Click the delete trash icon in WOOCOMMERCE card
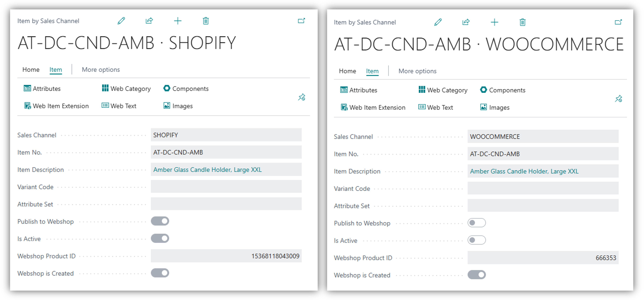The image size is (644, 300). pyautogui.click(x=522, y=22)
